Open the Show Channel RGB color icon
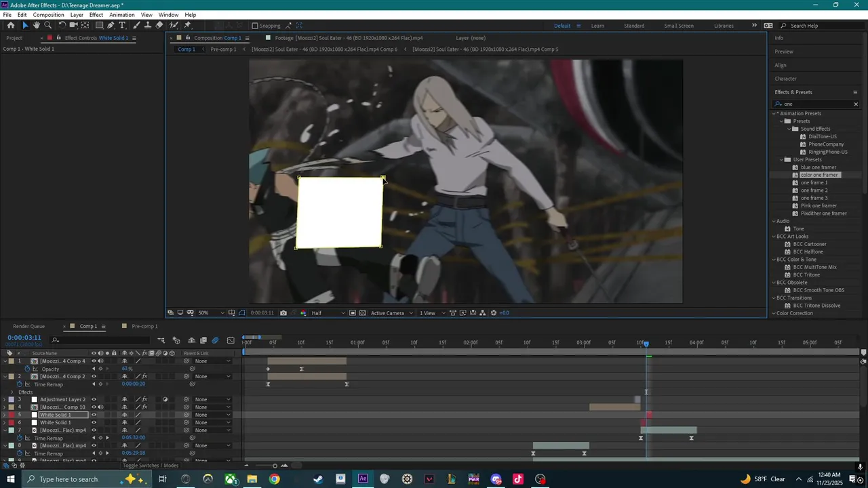This screenshot has width=868, height=488. point(302,313)
